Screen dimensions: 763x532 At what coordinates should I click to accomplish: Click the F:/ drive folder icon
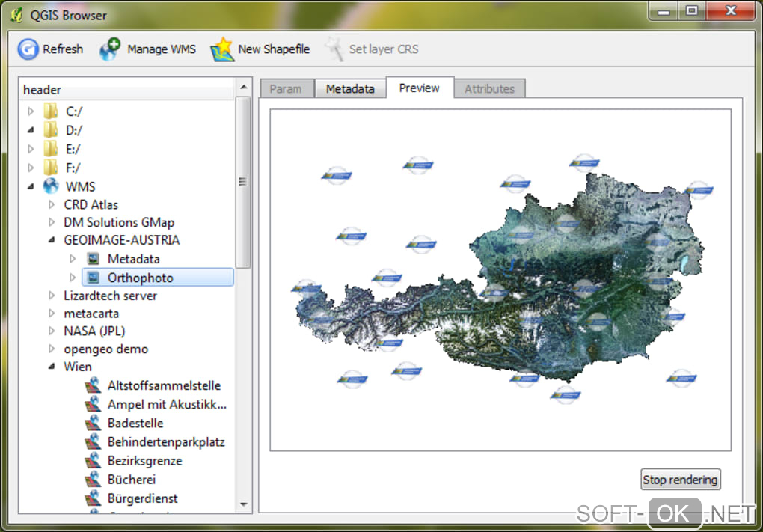[x=51, y=168]
